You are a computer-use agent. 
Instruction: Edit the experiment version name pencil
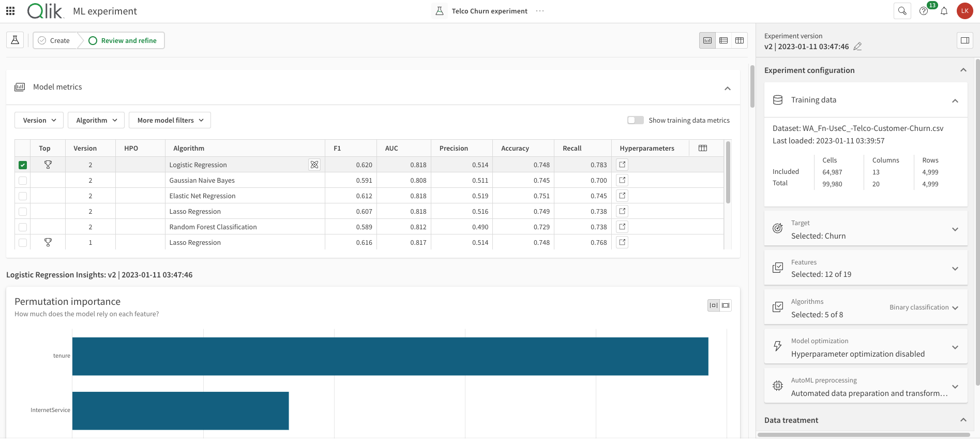tap(857, 47)
